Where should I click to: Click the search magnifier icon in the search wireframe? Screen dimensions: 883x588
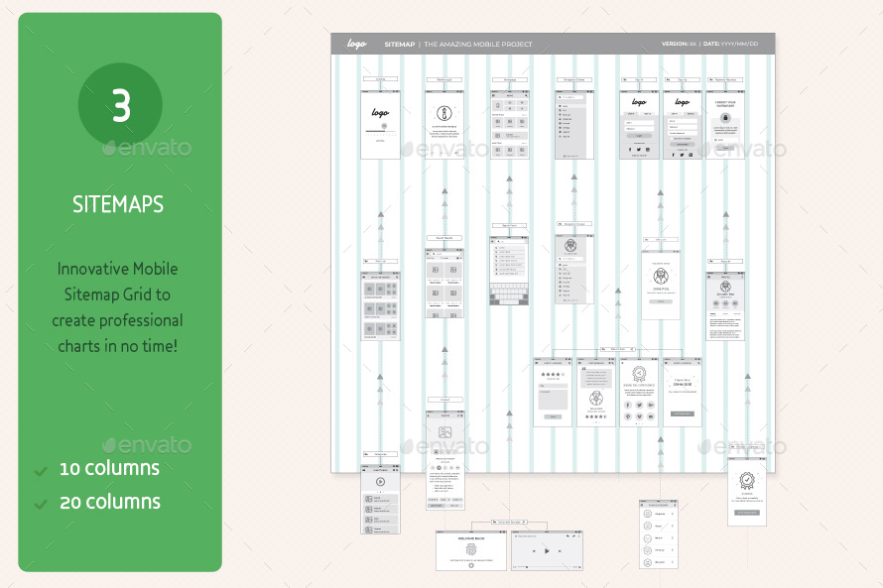(x=498, y=241)
